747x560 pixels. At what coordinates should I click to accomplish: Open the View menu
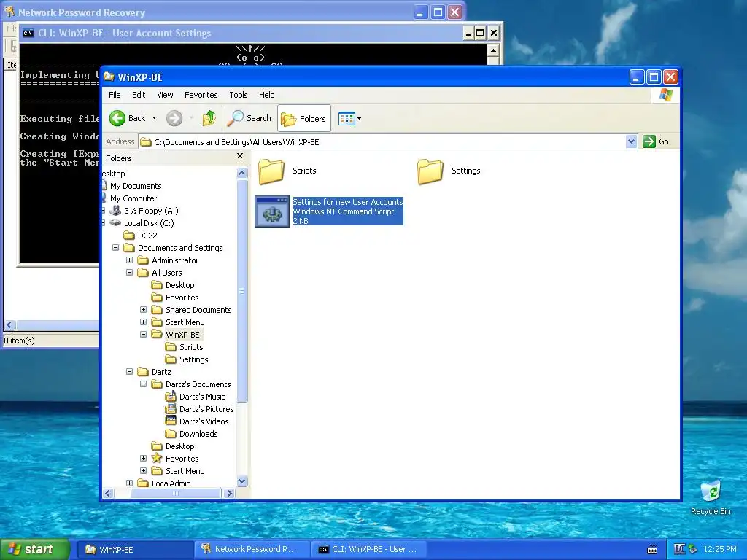pyautogui.click(x=166, y=95)
